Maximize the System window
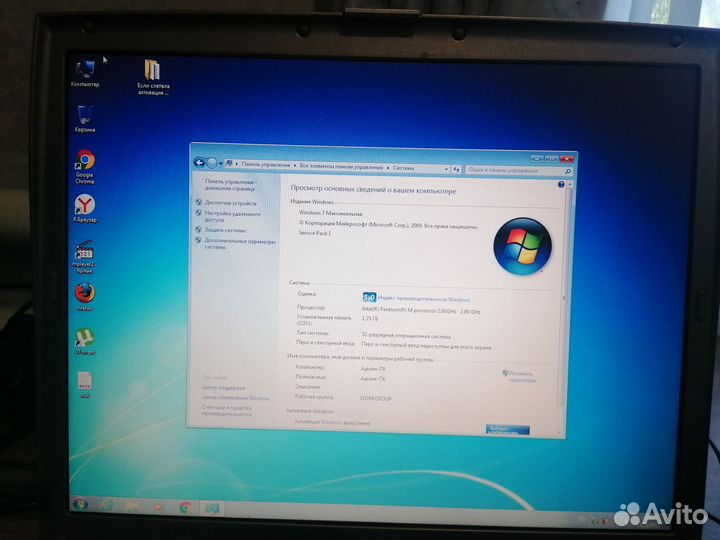 pos(551,158)
